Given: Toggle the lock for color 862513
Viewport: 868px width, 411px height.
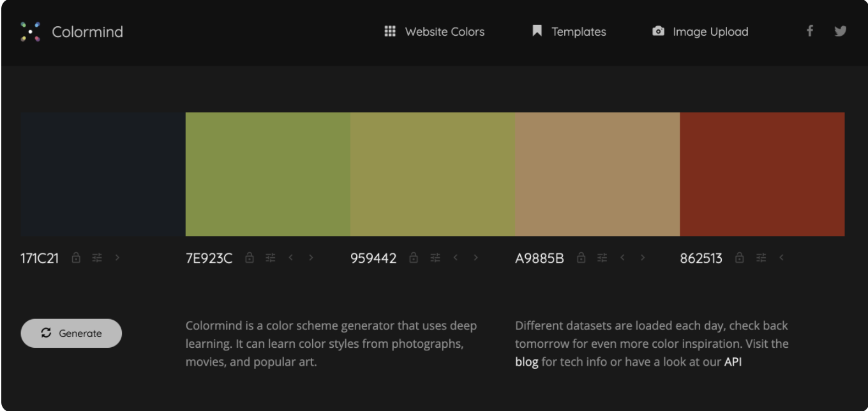Looking at the screenshot, I should coord(740,258).
